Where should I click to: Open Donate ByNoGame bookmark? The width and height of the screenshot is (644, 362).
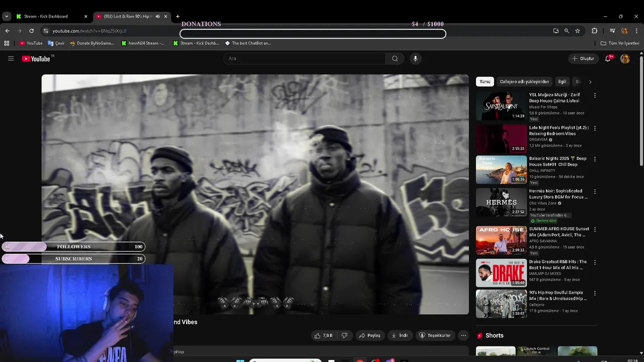(x=92, y=43)
